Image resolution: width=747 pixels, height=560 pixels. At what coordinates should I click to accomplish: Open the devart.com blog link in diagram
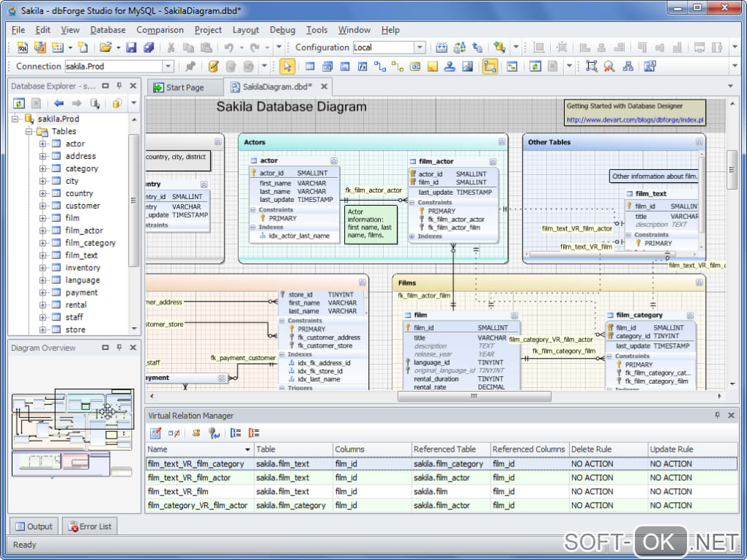(634, 120)
